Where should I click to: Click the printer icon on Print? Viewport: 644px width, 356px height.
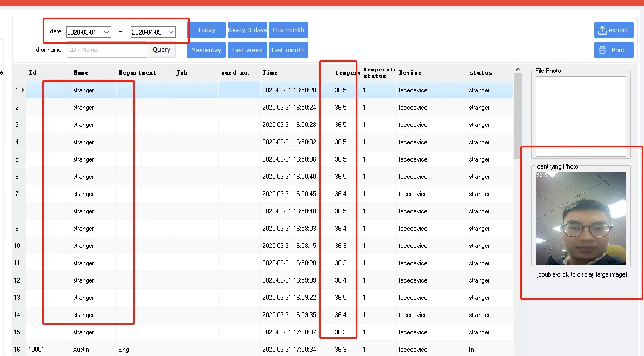click(602, 50)
